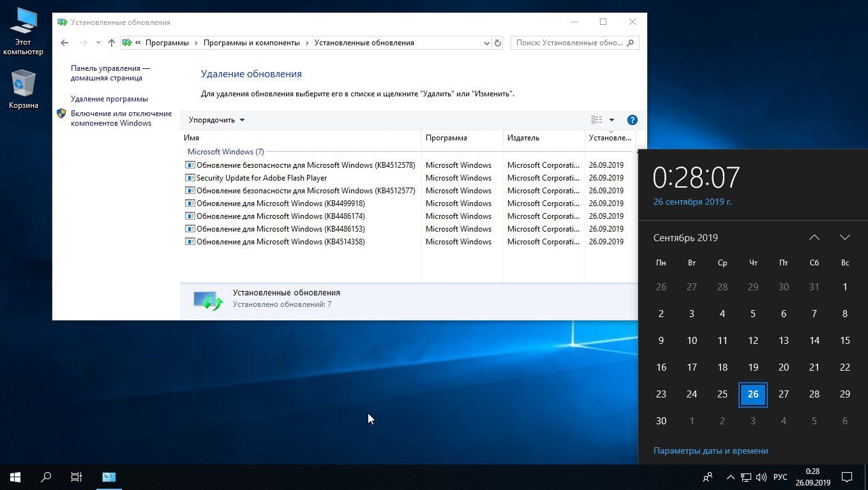Collapse the Microsoft Windows (7) group

pos(225,152)
